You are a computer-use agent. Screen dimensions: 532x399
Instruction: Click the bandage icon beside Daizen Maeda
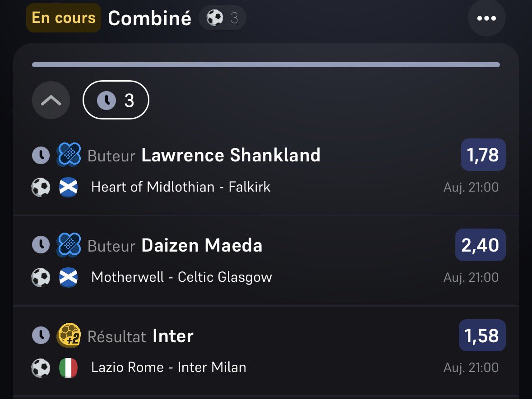[69, 245]
